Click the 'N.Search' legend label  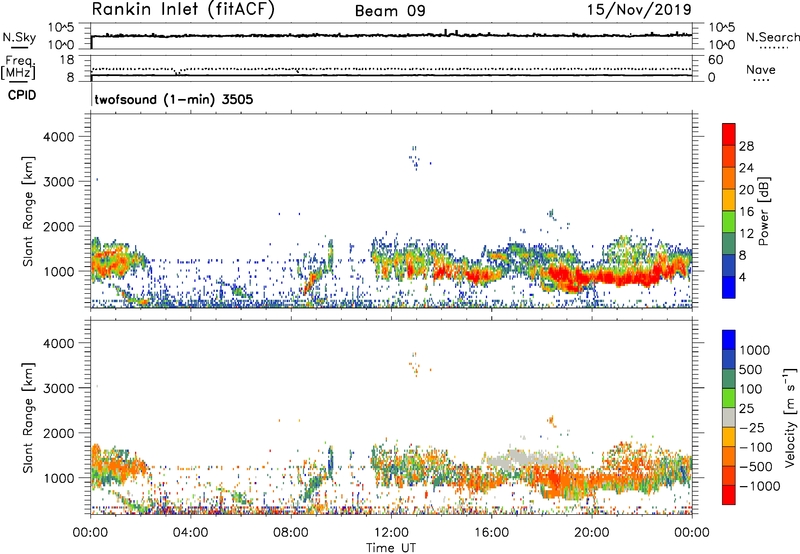[x=772, y=37]
